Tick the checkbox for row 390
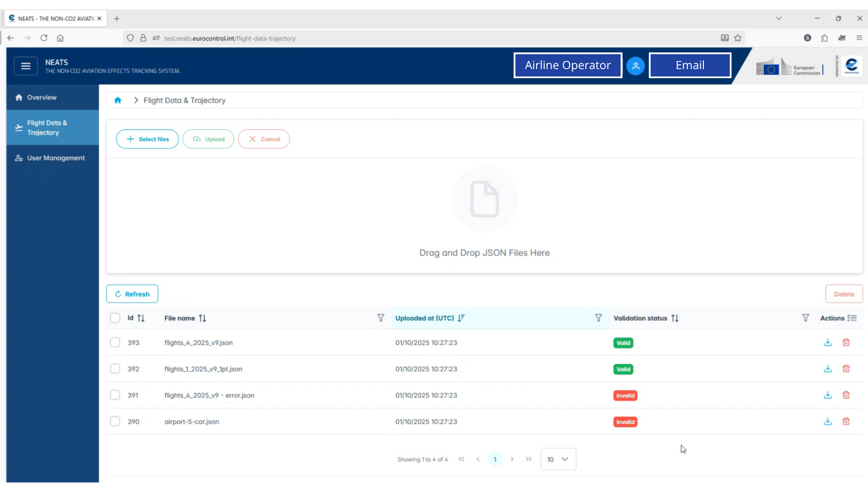The image size is (868, 488). [x=115, y=422]
